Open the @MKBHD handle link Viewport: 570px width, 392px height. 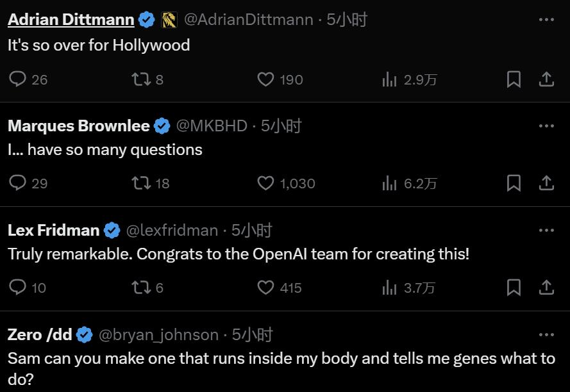pos(212,126)
